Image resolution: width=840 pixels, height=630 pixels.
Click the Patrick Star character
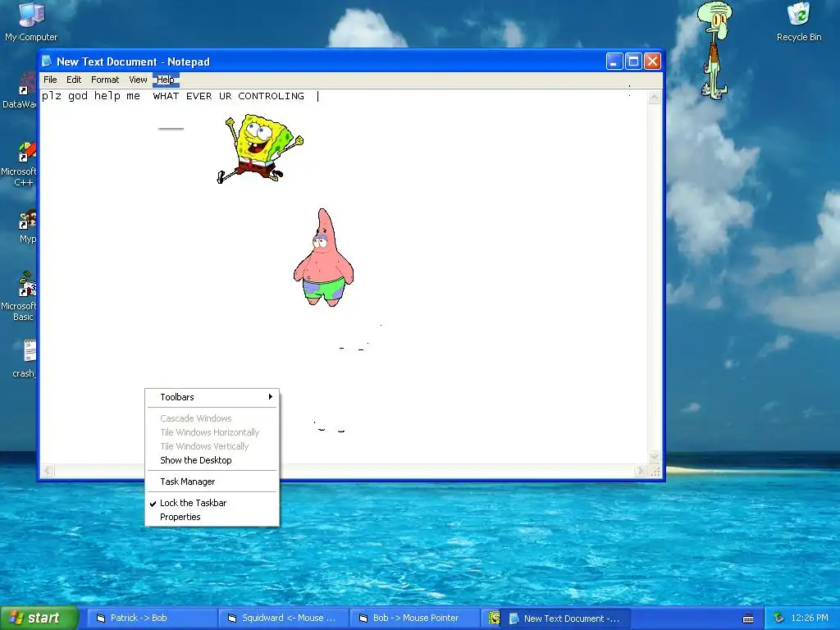(x=323, y=257)
